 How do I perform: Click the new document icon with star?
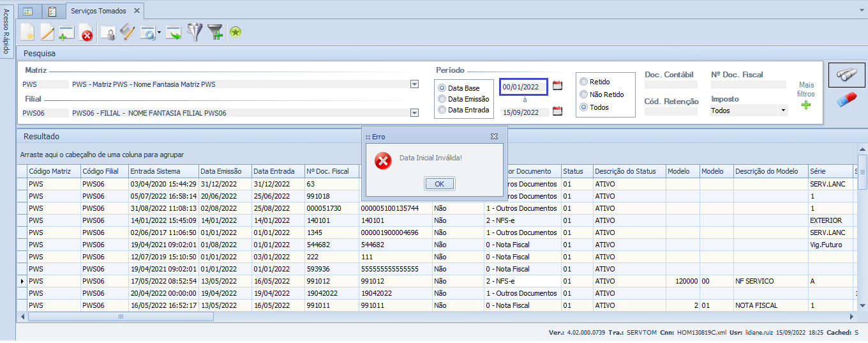(x=27, y=32)
